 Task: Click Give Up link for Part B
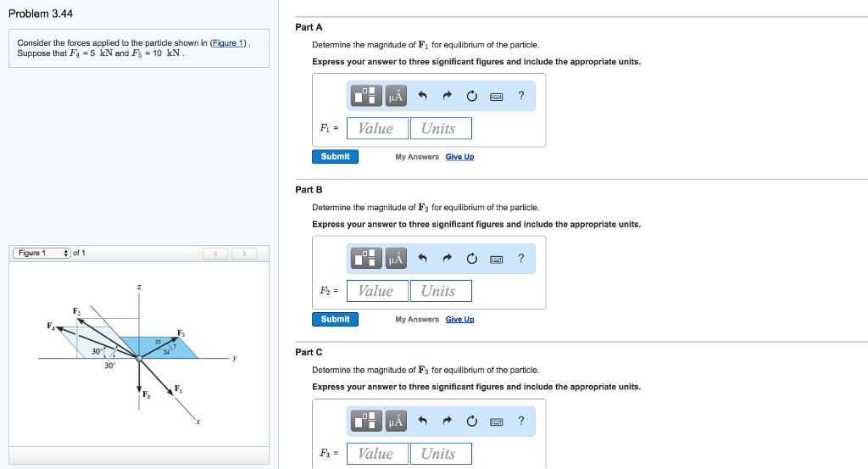click(459, 320)
